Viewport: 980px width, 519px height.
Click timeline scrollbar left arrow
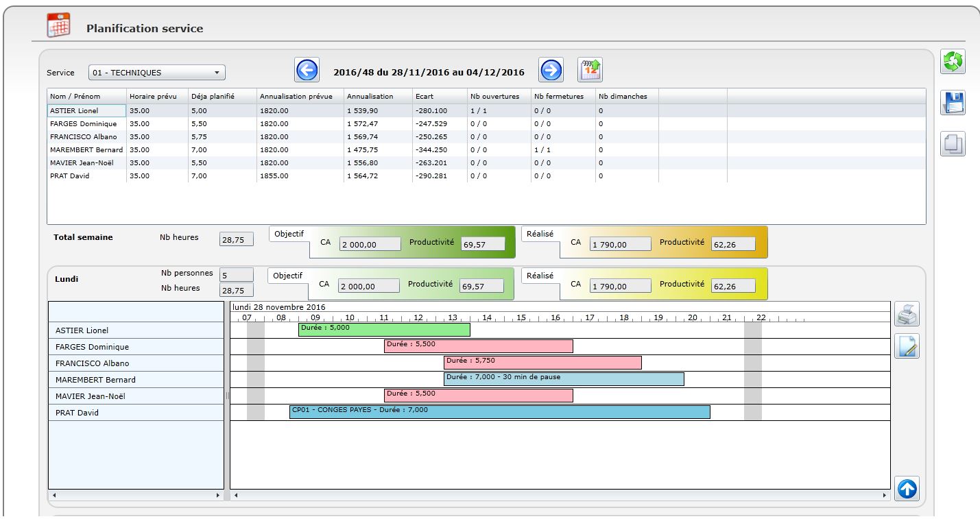point(236,495)
